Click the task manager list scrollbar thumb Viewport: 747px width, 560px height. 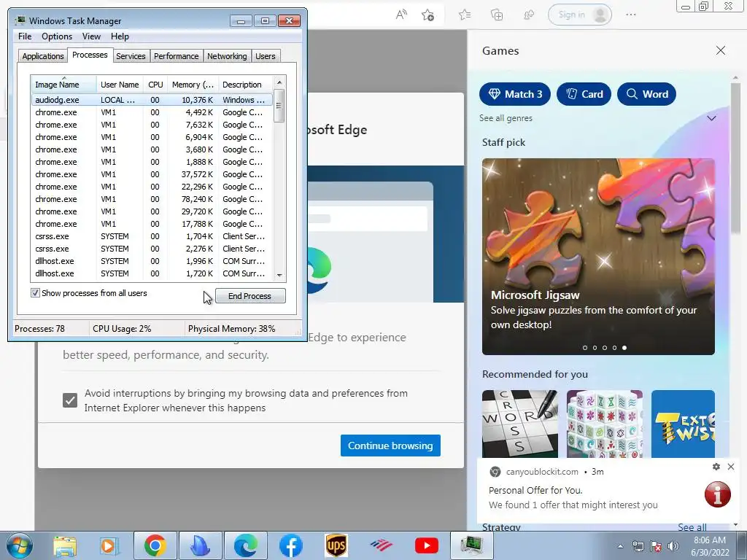click(279, 105)
